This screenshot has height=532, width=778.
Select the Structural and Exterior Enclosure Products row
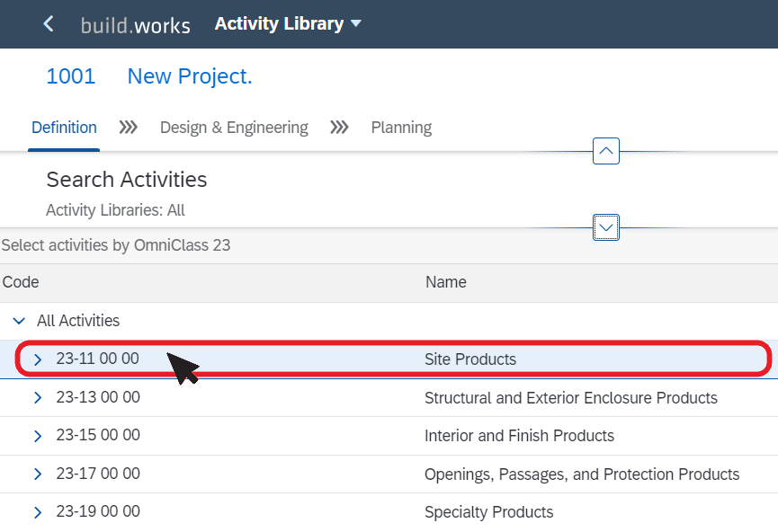pyautogui.click(x=389, y=397)
